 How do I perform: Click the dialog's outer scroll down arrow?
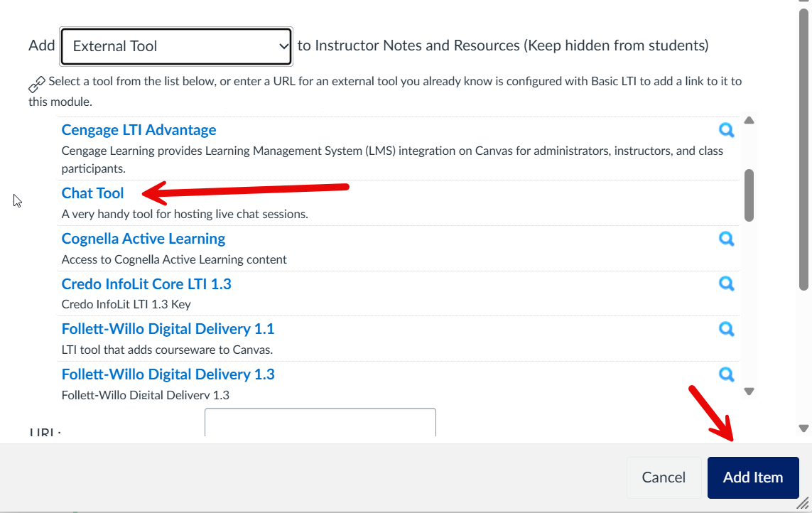[803, 428]
